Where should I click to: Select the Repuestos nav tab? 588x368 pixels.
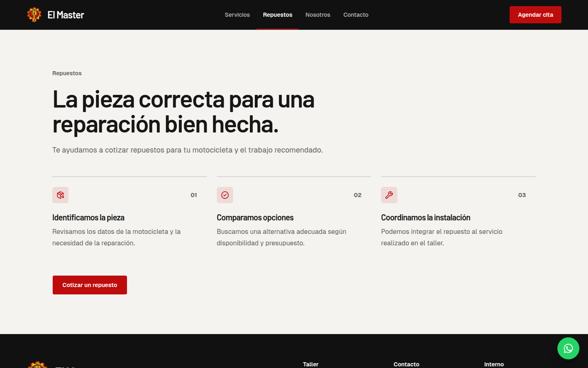coord(278,15)
